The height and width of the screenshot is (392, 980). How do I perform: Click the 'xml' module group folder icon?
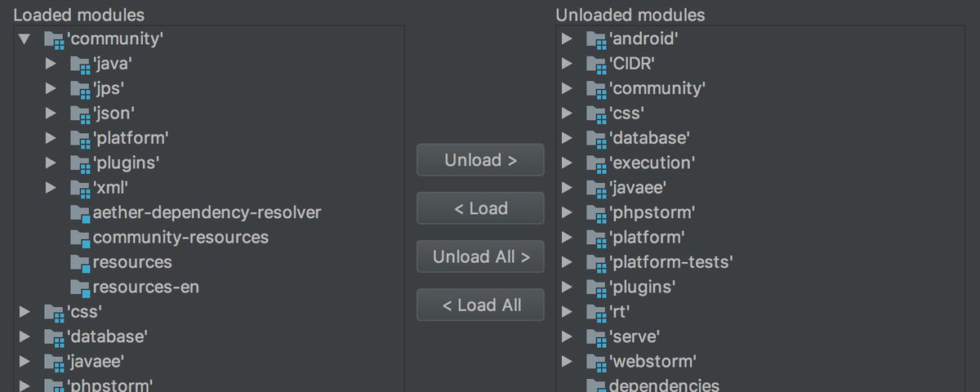pos(80,189)
